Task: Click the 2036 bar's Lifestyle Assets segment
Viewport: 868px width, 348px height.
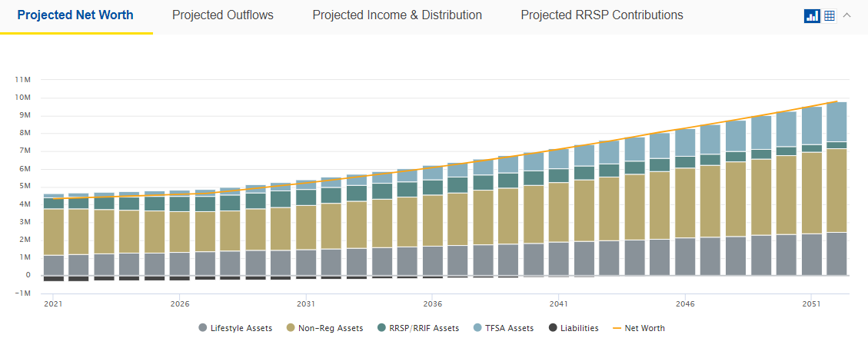Action: pos(433,261)
